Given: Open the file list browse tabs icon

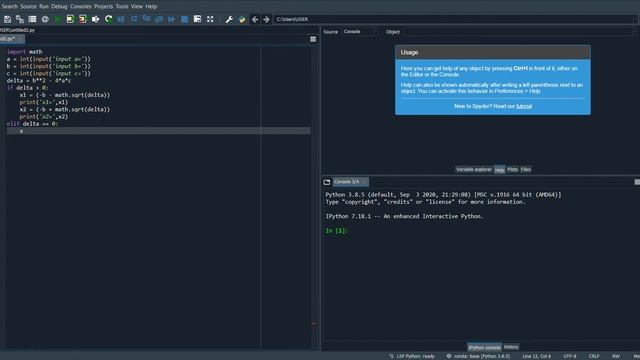Looking at the screenshot, I should 32,19.
